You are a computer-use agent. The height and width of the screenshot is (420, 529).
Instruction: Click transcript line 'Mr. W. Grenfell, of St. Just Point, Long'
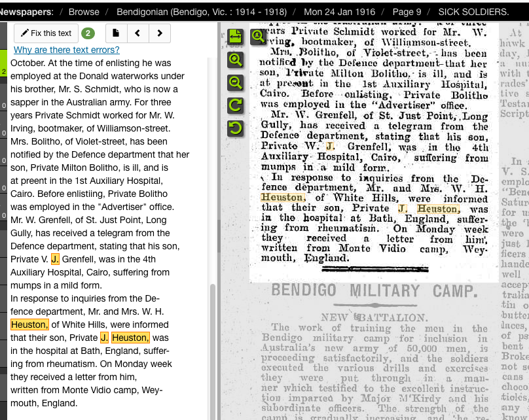89,220
